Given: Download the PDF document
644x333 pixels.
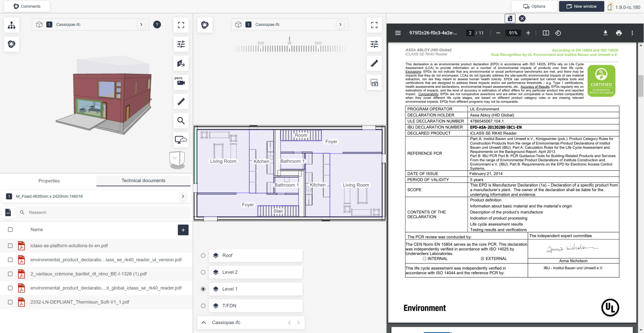Looking at the screenshot, I should (605, 33).
